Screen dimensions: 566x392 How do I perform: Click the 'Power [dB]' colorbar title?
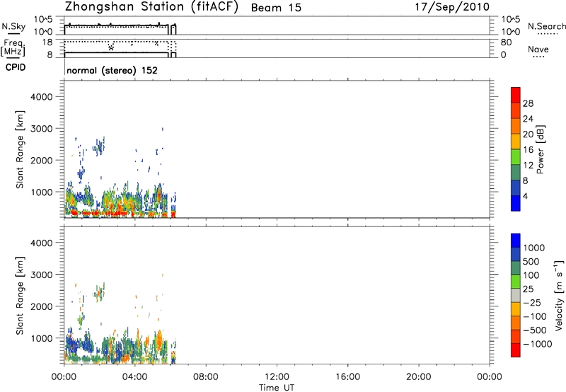tap(541, 149)
